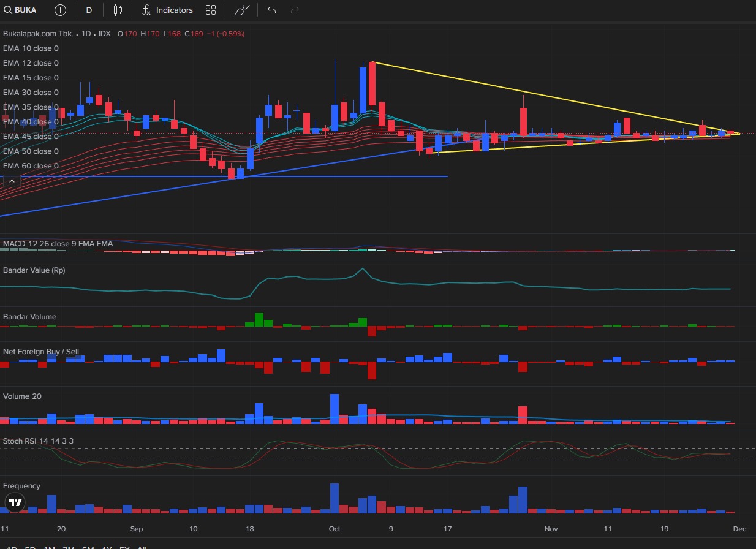This screenshot has width=756, height=549.
Task: Select the EMA 12 close legend
Action: tap(31, 63)
